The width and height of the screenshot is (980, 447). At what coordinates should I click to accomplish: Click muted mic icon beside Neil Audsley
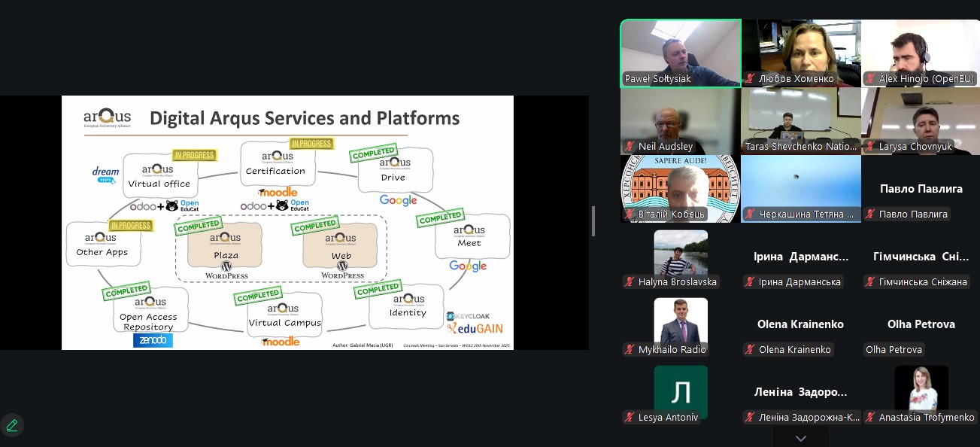(630, 147)
